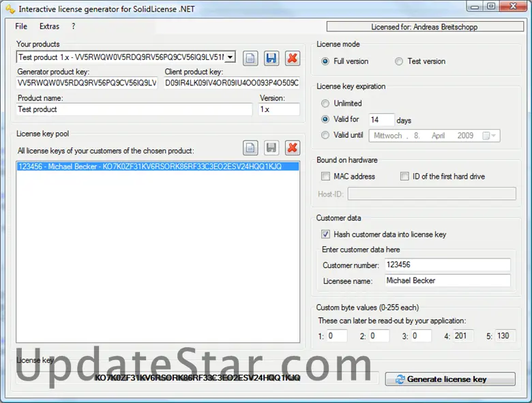
Task: Click custom byte value 4 field containing 201
Action: click(463, 335)
